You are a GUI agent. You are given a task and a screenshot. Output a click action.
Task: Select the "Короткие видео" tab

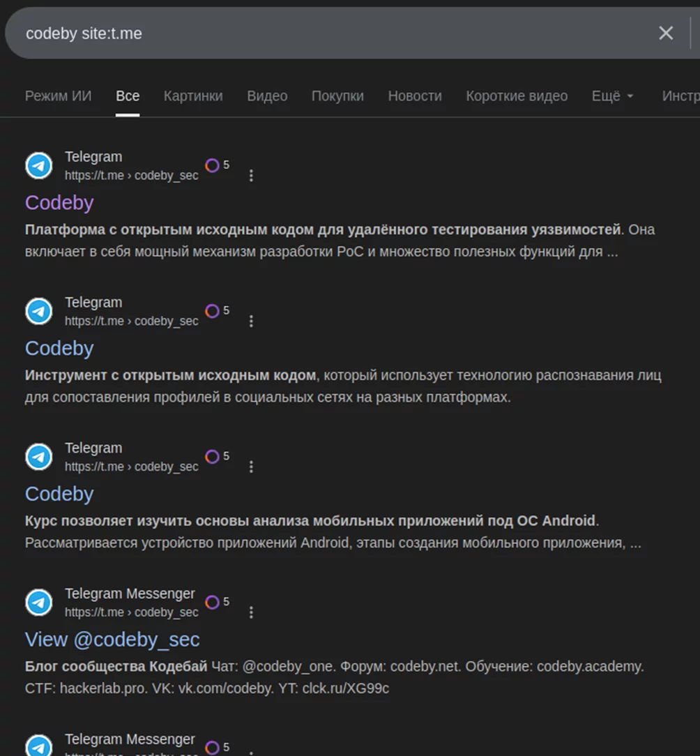point(517,96)
